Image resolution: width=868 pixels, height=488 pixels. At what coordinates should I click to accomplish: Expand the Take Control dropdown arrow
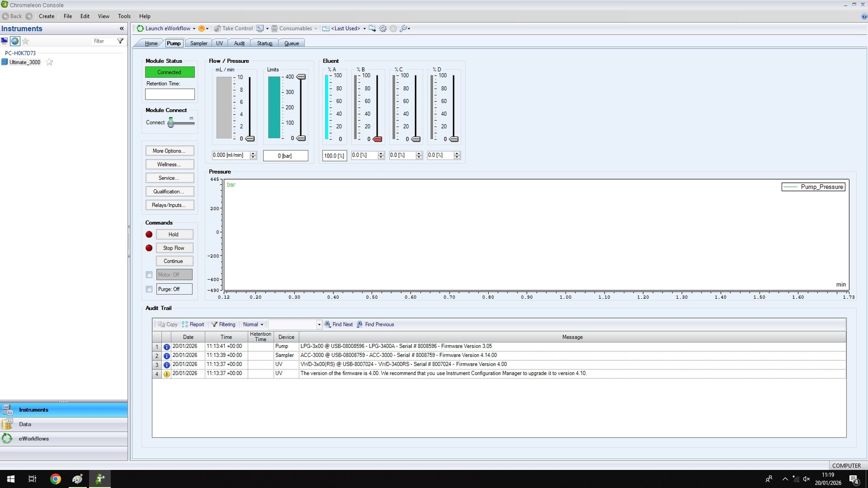pyautogui.click(x=268, y=29)
